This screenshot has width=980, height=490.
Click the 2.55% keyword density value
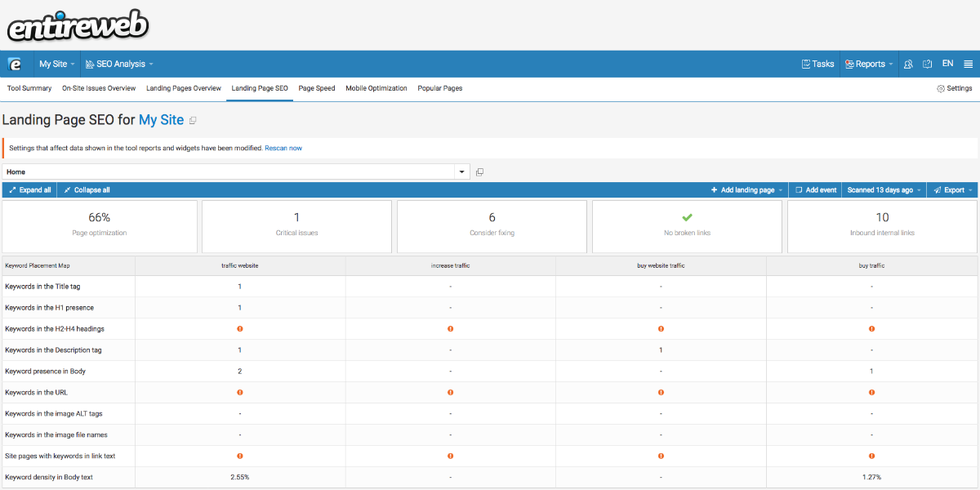tap(239, 477)
